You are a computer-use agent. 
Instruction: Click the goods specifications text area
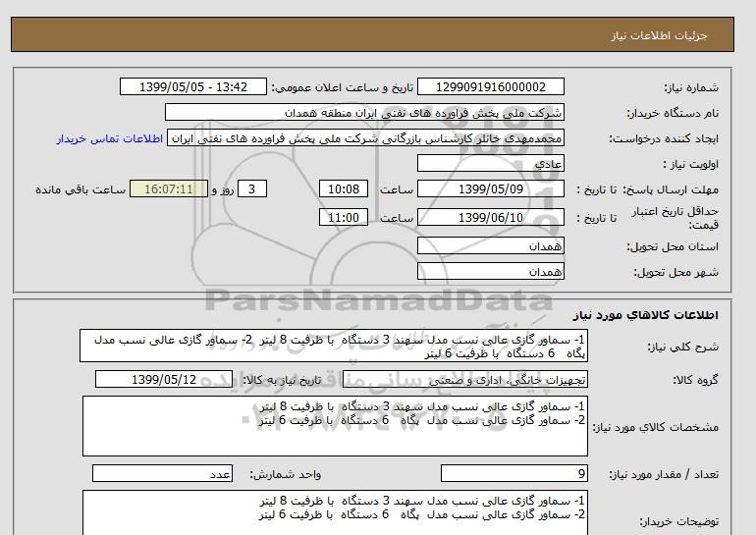coord(335,426)
